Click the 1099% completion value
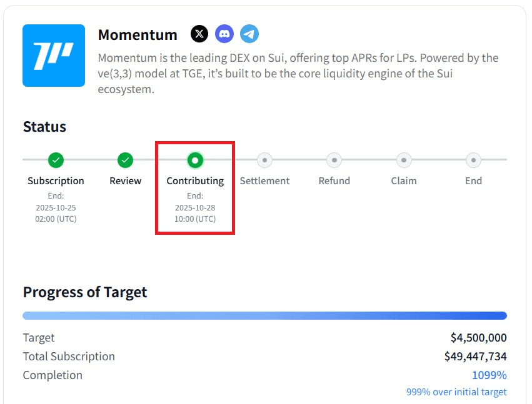This screenshot has width=532, height=404. click(489, 375)
